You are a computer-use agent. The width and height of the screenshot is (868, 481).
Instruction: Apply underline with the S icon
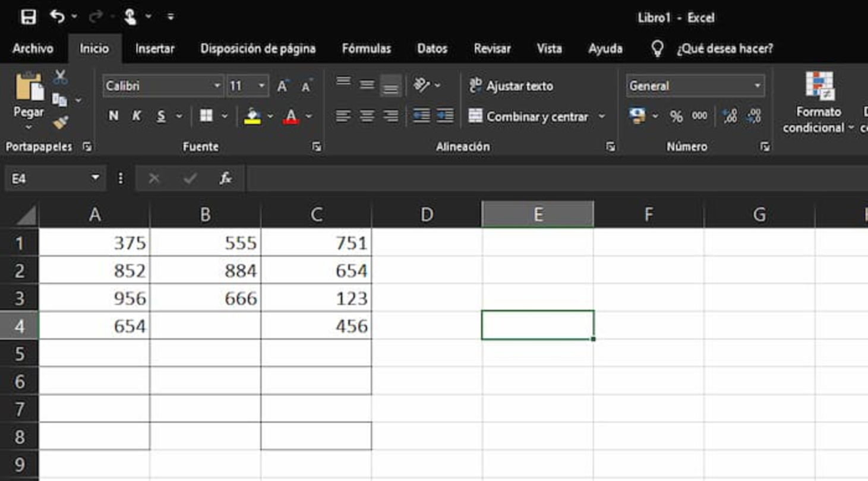159,116
